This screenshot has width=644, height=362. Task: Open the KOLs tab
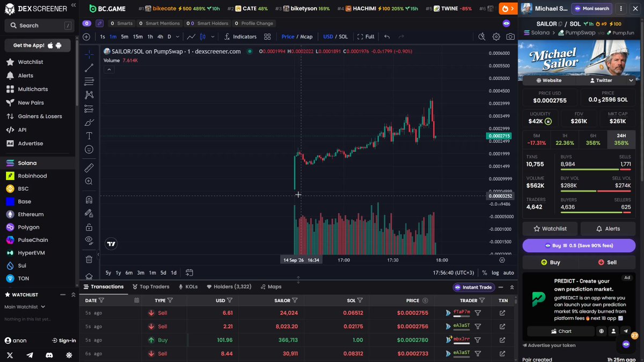coord(188,287)
